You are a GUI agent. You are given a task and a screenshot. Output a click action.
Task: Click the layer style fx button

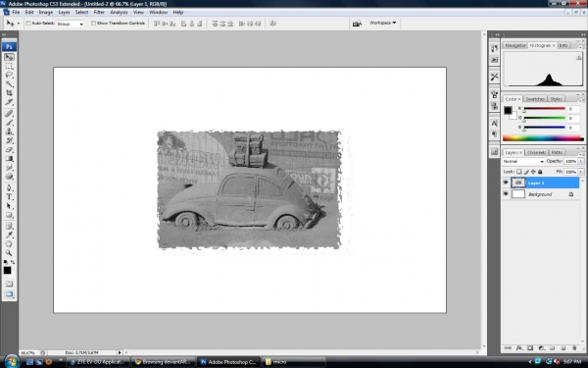coord(519,348)
